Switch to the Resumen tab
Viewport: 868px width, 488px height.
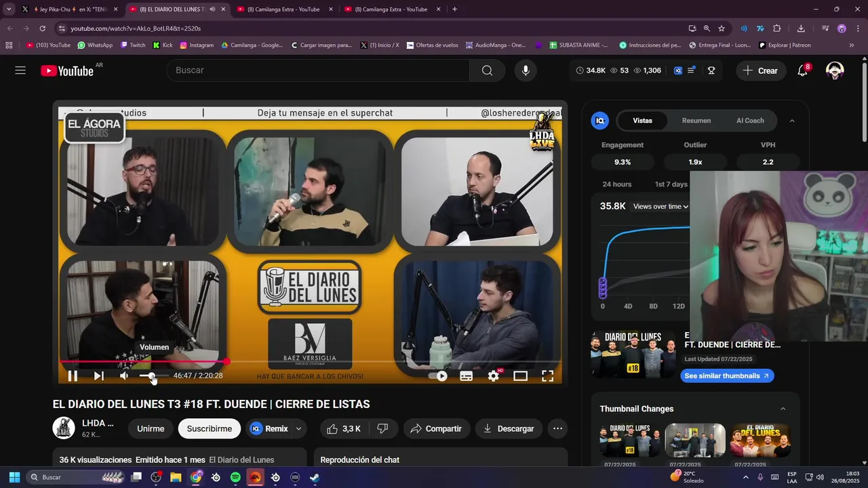pyautogui.click(x=696, y=121)
